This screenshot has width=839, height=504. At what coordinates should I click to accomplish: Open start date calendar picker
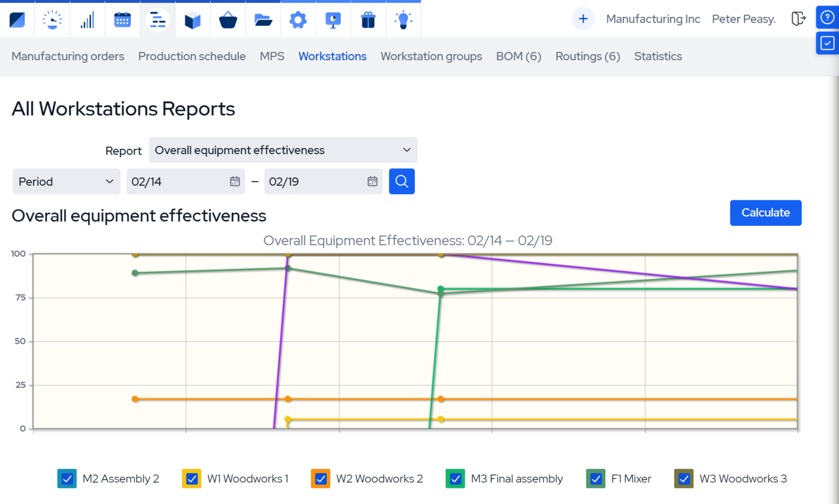click(x=235, y=182)
